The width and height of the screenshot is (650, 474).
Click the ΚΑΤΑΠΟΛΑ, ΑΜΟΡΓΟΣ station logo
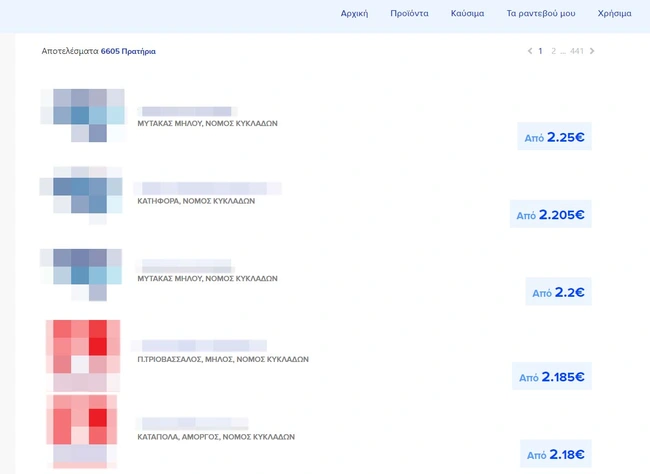(x=82, y=428)
